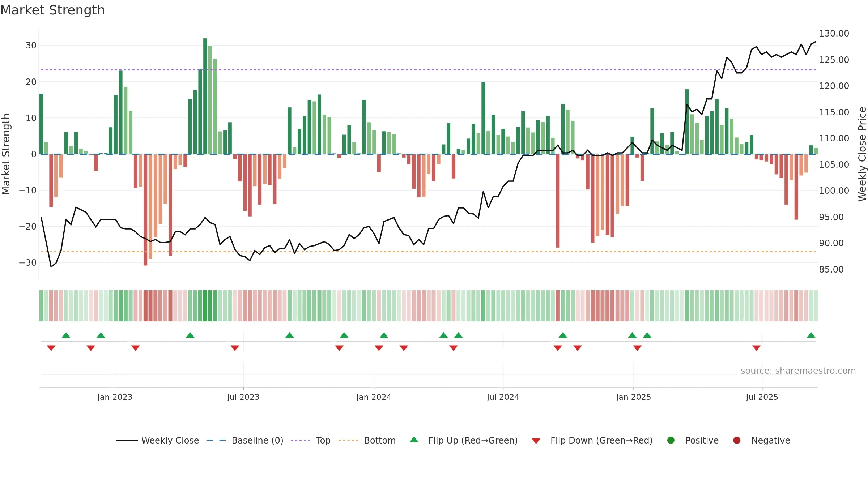
Task: Click the 'Jul 2025' x-axis label
Action: coord(762,397)
